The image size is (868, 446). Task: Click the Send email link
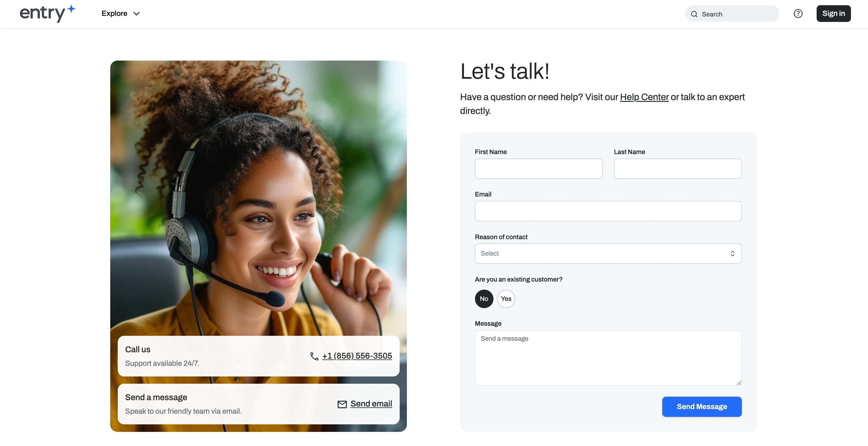click(371, 404)
